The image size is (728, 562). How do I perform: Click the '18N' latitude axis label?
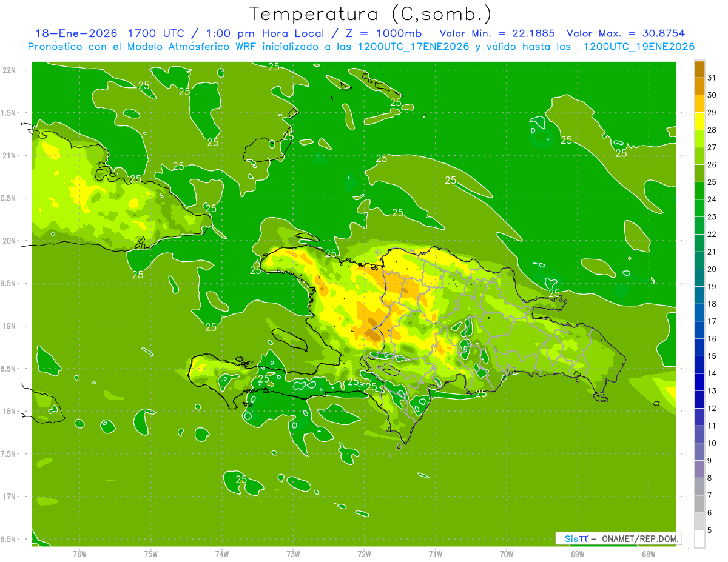[x=10, y=412]
